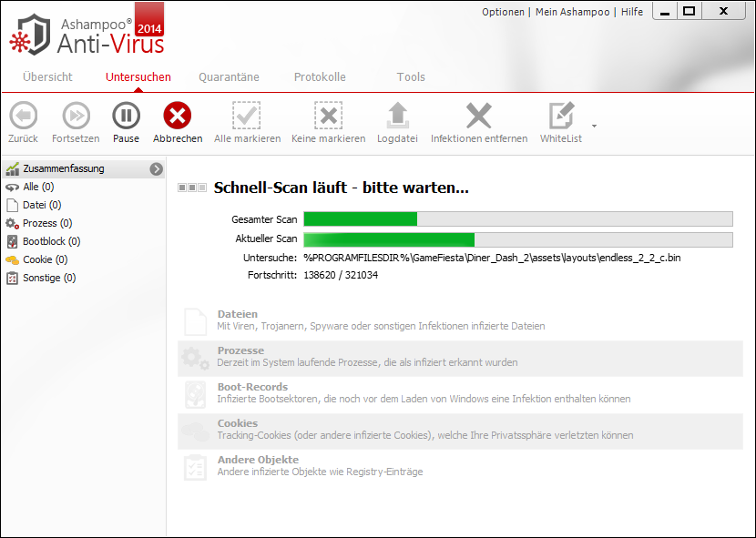This screenshot has height=538, width=756.
Task: Select Alle markieren checkmark icon
Action: [247, 116]
